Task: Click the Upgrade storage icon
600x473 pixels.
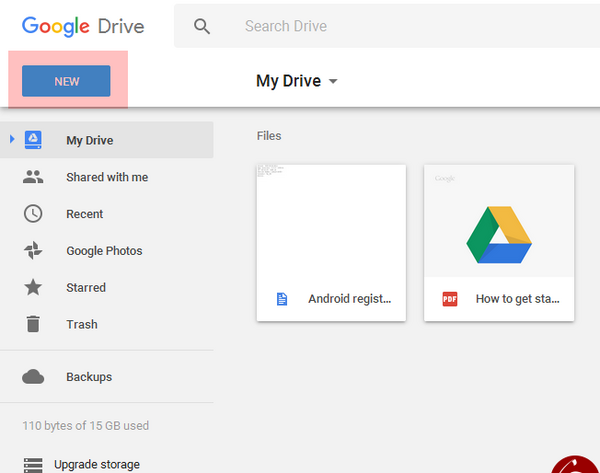Action: tap(33, 465)
